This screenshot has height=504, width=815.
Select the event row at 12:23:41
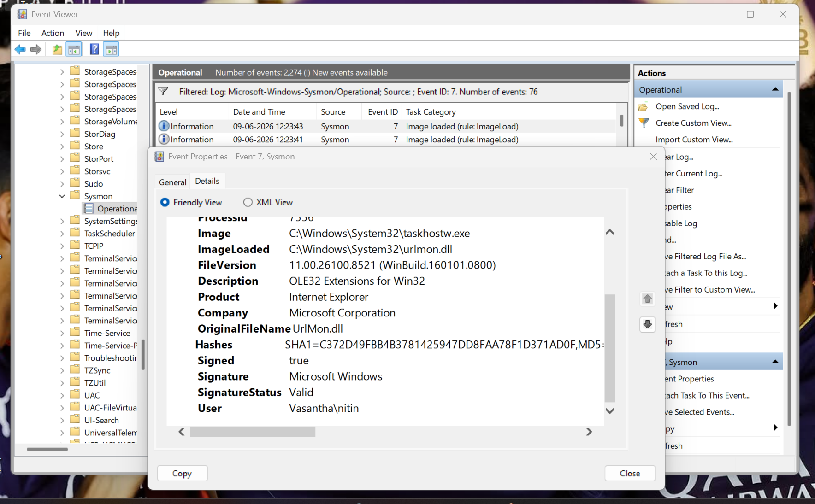pos(386,139)
